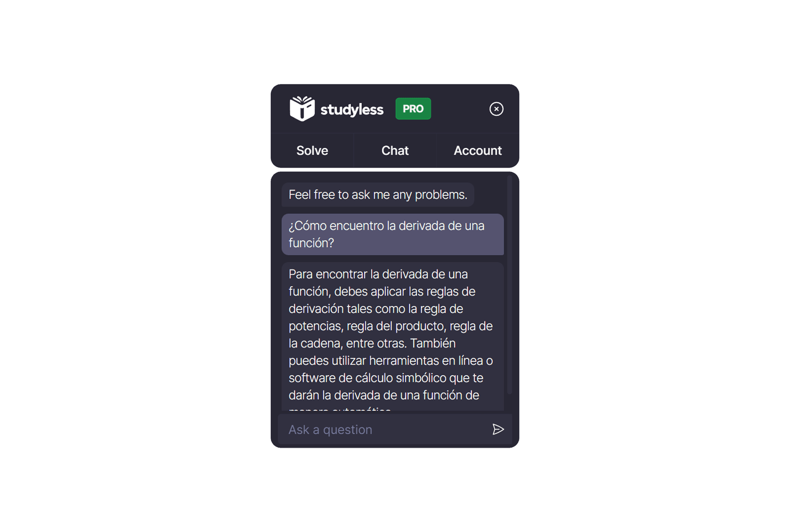The width and height of the screenshot is (790, 532).
Task: Go to the Account tab
Action: tap(477, 150)
